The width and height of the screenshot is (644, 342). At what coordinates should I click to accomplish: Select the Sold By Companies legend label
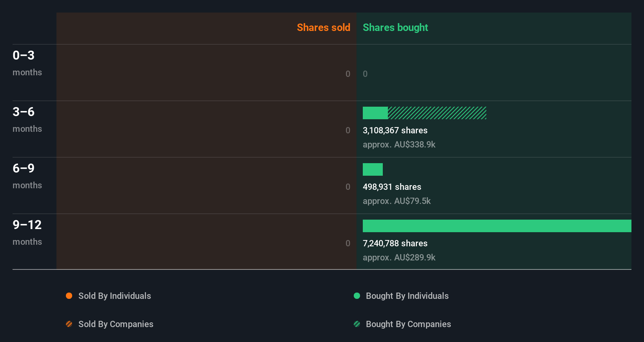[x=116, y=324]
